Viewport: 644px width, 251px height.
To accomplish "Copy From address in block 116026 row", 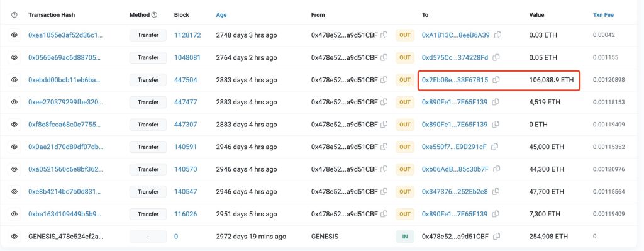I will pos(384,214).
